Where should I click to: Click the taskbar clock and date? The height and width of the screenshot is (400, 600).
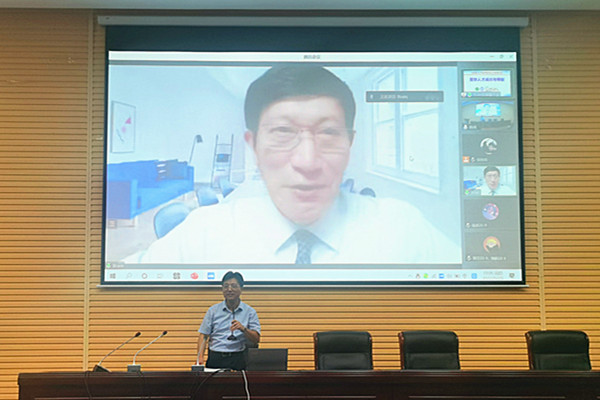coord(493,274)
